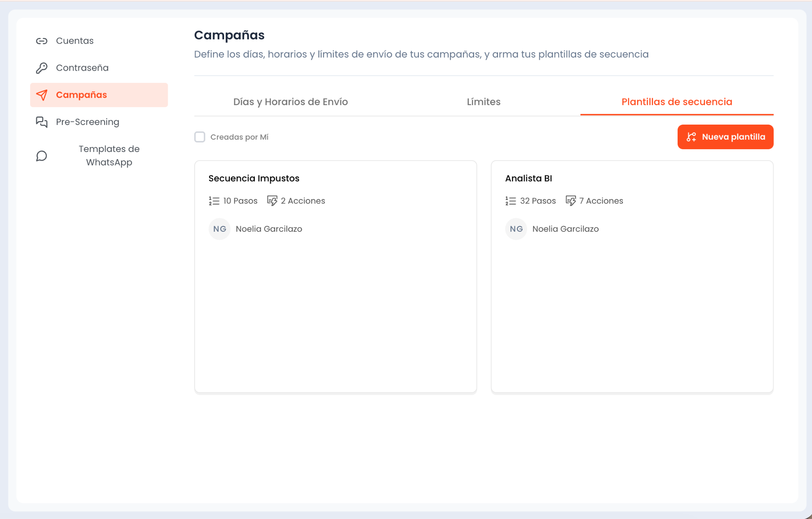Click the description text under Campañas heading

point(421,54)
